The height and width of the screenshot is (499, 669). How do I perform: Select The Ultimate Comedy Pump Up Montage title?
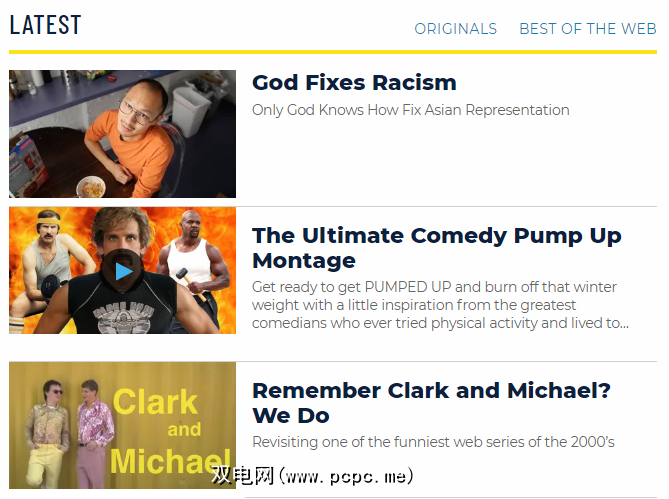(436, 248)
